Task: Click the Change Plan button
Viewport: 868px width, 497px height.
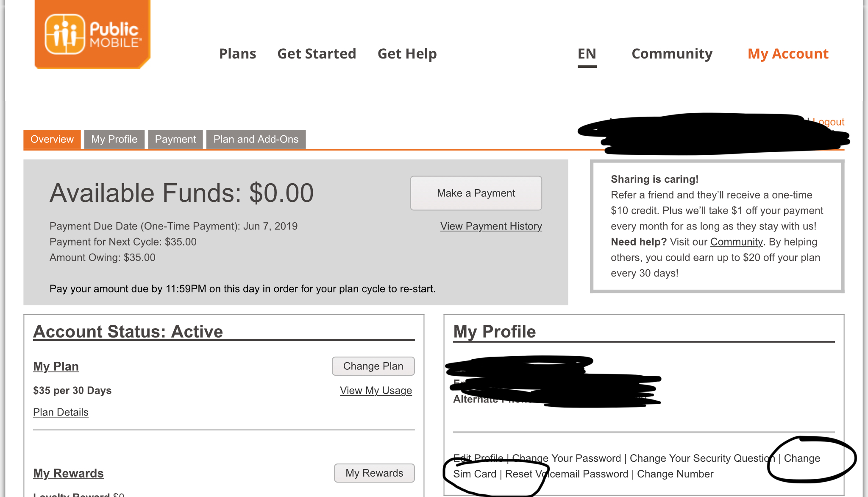Action: click(x=373, y=366)
